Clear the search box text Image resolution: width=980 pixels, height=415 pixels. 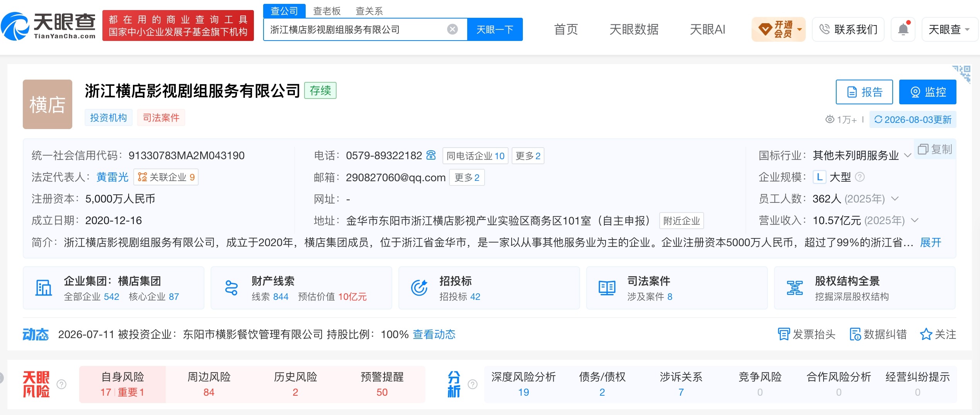pyautogui.click(x=452, y=29)
